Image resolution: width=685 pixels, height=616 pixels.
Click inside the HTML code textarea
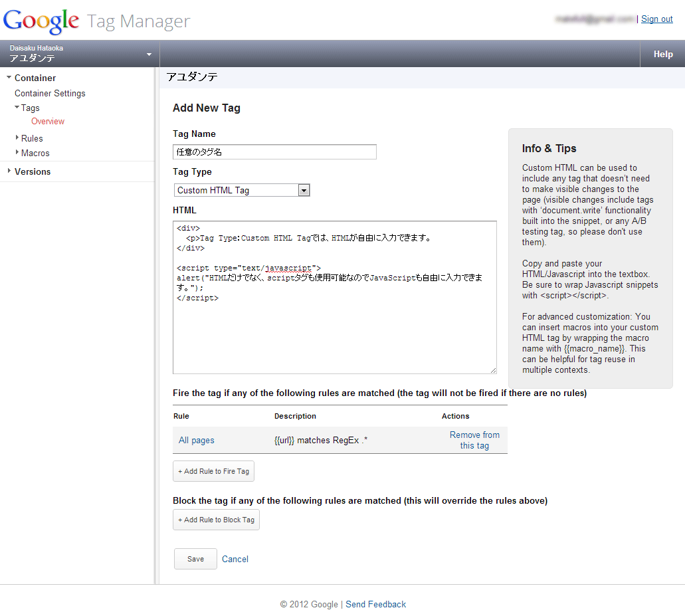click(334, 332)
